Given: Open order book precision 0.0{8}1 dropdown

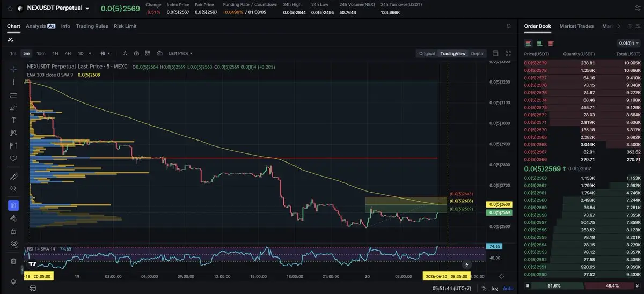Looking at the screenshot, I should [x=629, y=43].
